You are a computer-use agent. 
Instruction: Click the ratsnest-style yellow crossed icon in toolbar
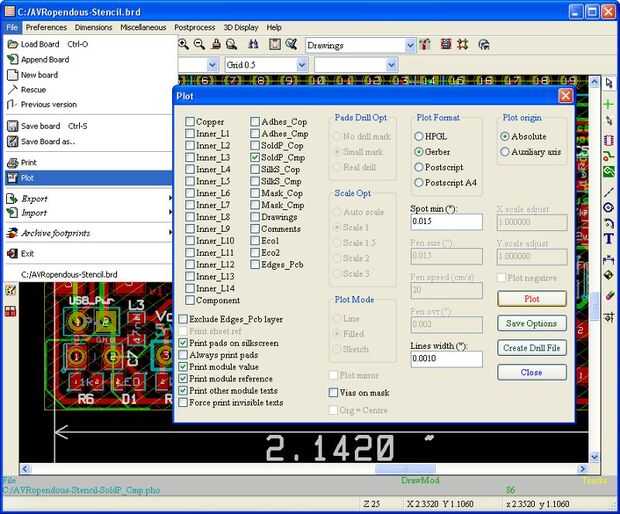coord(463,44)
